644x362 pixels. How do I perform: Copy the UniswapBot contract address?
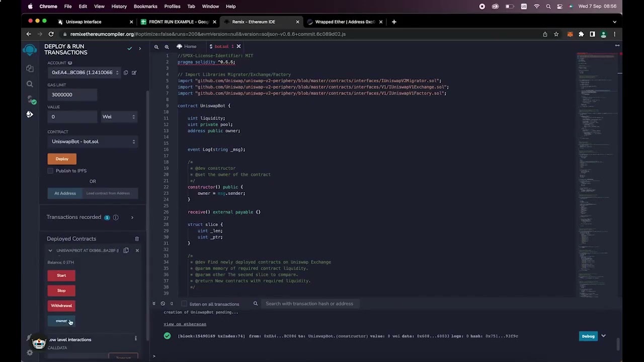pos(126,250)
